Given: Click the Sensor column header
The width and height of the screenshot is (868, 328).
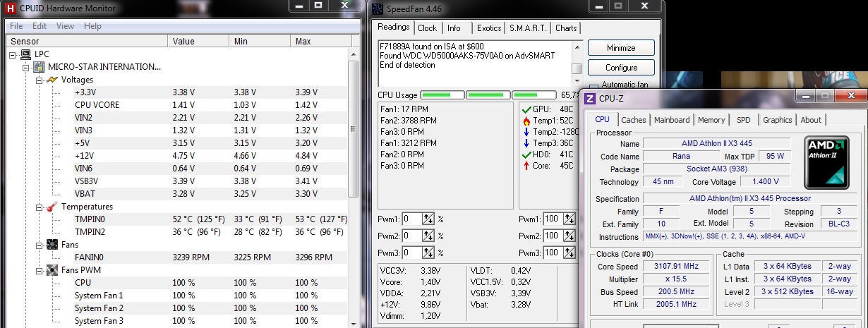Looking at the screenshot, I should click(x=88, y=42).
